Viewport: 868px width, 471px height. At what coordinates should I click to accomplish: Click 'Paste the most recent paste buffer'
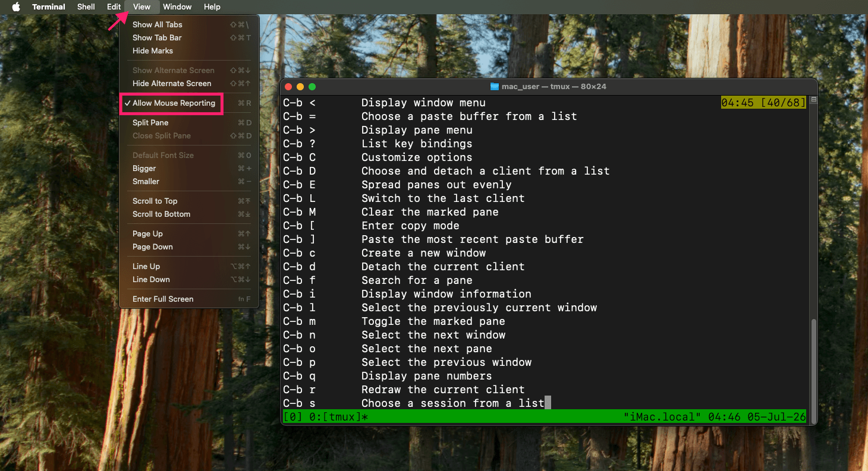click(x=473, y=239)
